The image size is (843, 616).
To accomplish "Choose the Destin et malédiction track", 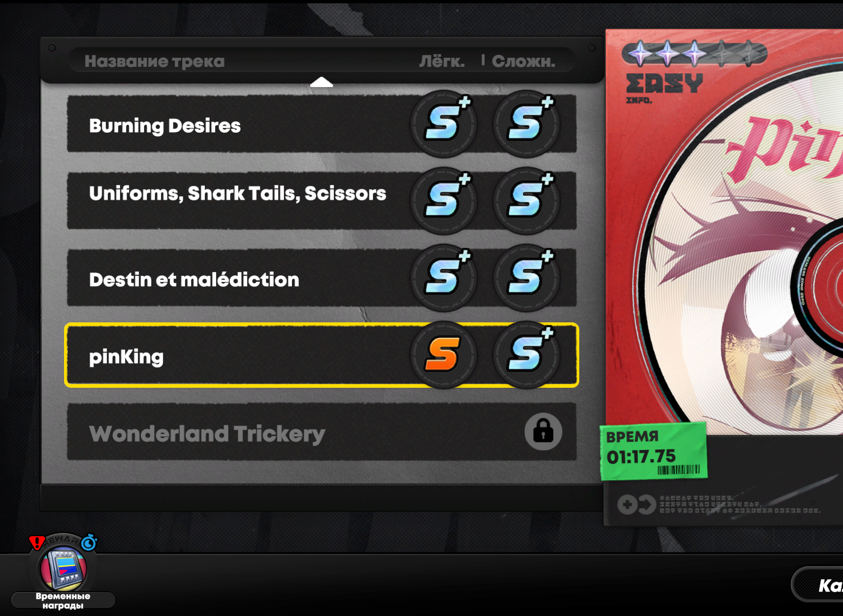I will click(x=322, y=278).
